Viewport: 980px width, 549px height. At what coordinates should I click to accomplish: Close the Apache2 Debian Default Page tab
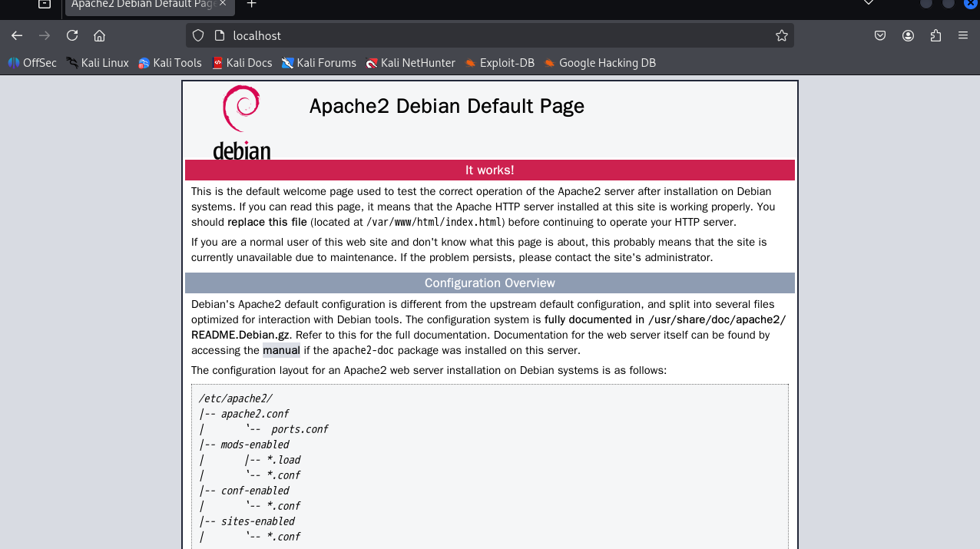tap(223, 4)
